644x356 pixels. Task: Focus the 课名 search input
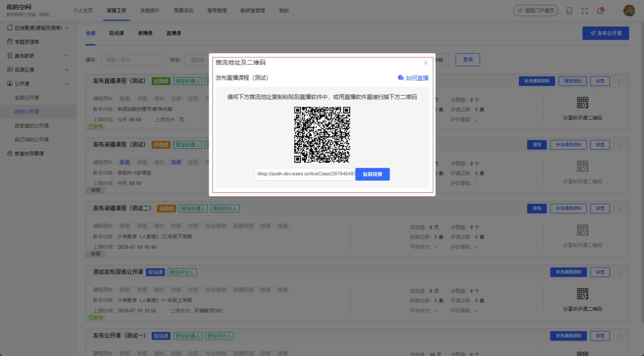[132, 60]
